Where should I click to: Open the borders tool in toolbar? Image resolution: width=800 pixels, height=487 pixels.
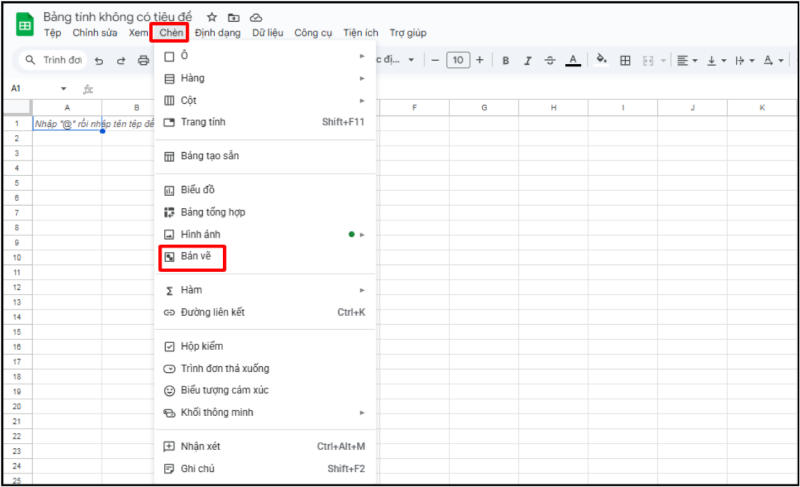point(625,61)
